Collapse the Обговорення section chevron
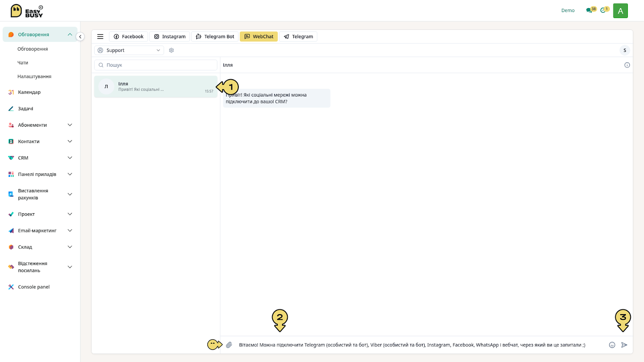The width and height of the screenshot is (644, 362). tap(70, 35)
